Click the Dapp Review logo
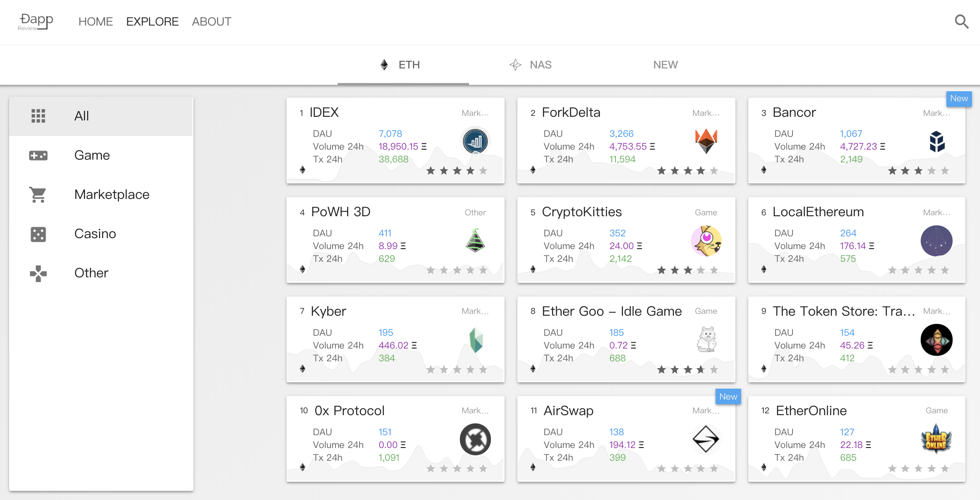980x500 pixels. point(35,21)
